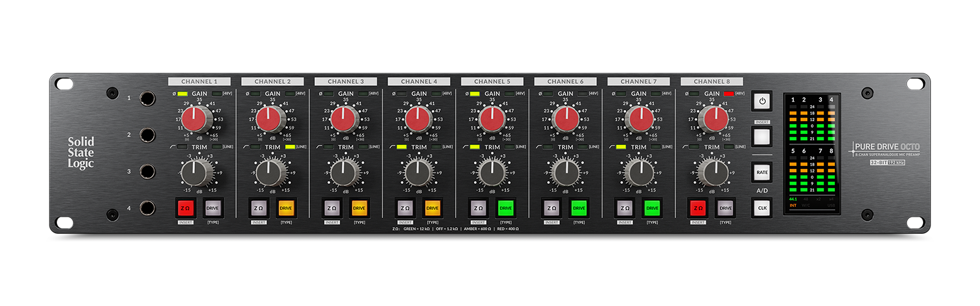Screen dimensions: 980x306
Task: Toggle Channel 7 ZΩ impedance button
Action: (x=625, y=208)
